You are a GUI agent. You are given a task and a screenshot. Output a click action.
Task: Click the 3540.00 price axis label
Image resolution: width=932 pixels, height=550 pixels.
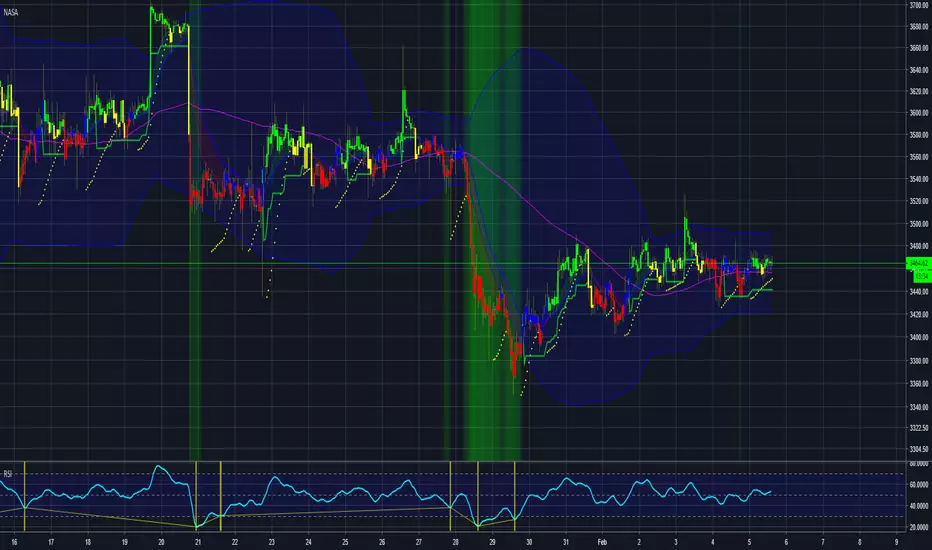pos(919,179)
